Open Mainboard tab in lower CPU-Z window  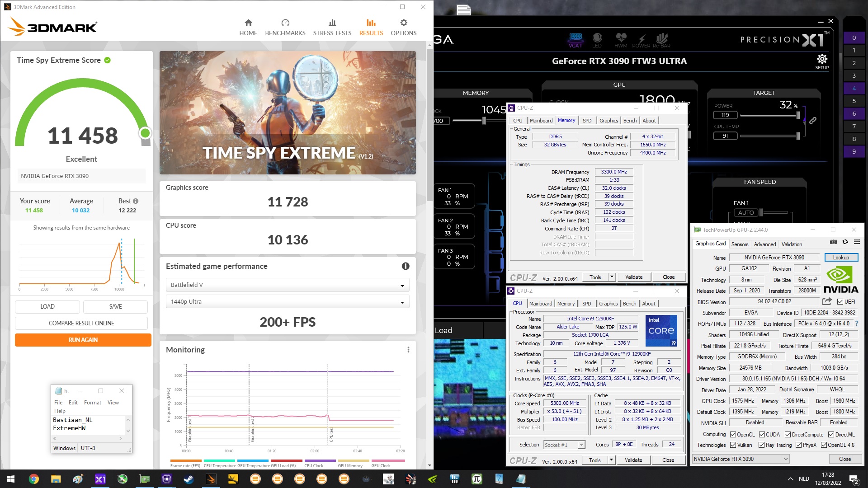point(541,304)
